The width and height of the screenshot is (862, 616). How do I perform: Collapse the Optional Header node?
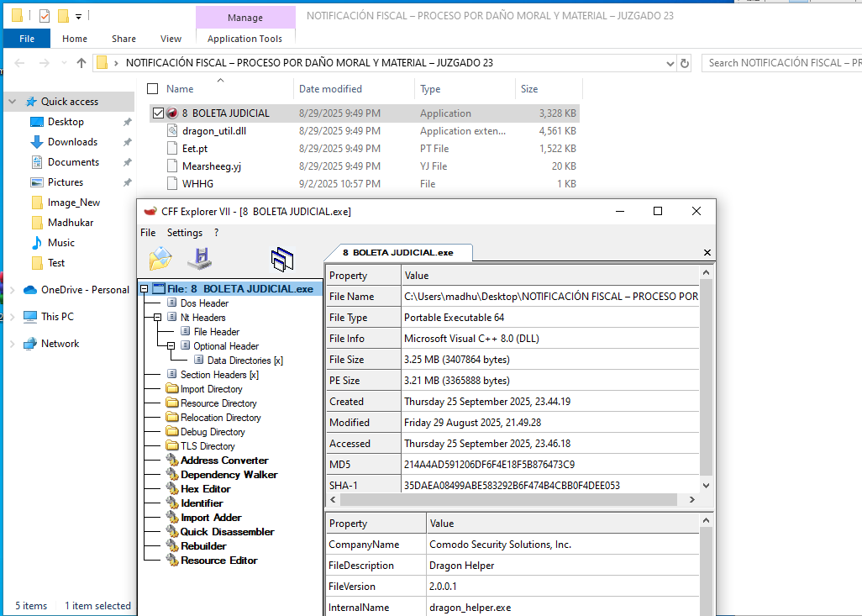(170, 345)
